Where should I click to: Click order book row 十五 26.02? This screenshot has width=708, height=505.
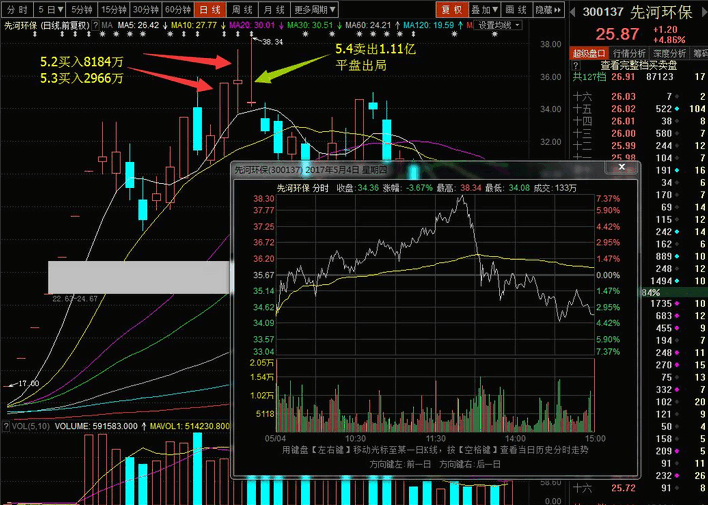pyautogui.click(x=639, y=109)
